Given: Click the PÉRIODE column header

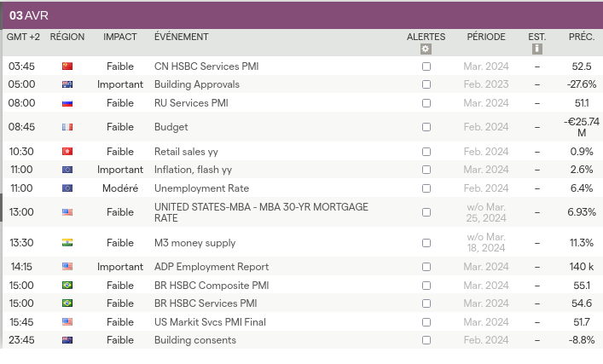Looking at the screenshot, I should pyautogui.click(x=485, y=38).
